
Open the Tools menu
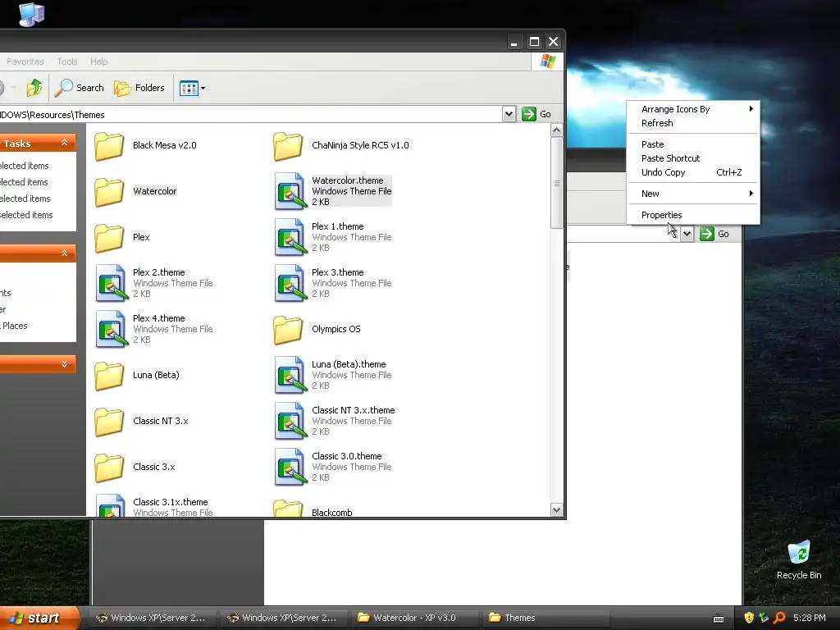[x=67, y=62]
